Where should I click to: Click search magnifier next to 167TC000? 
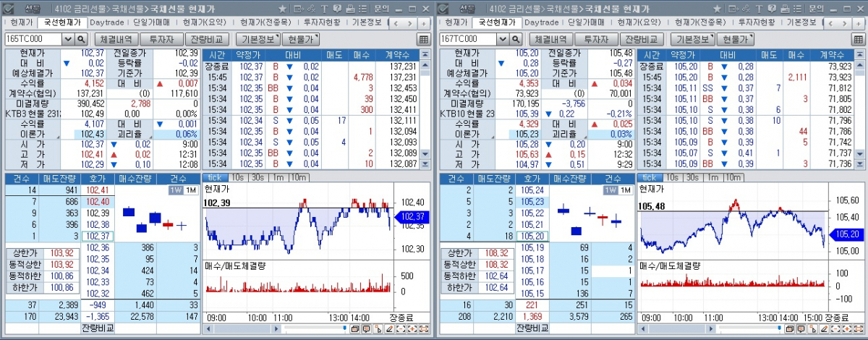(x=515, y=39)
